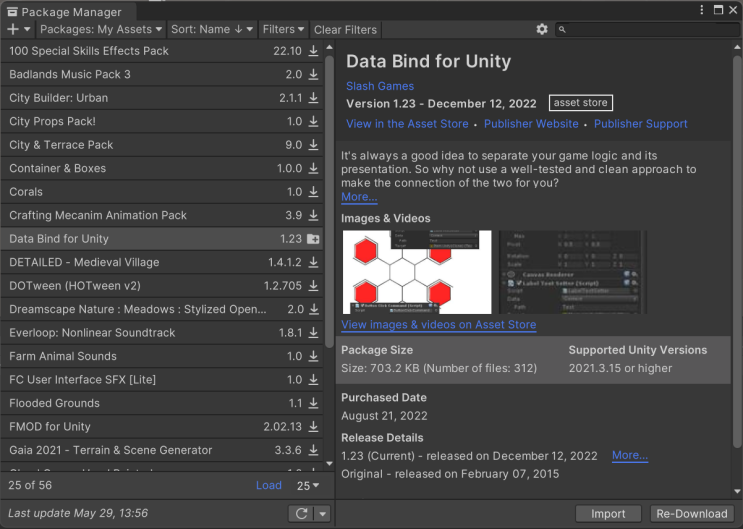Click the import icon for Data Bind for Unity
Image resolution: width=743 pixels, height=529 pixels.
[314, 239]
